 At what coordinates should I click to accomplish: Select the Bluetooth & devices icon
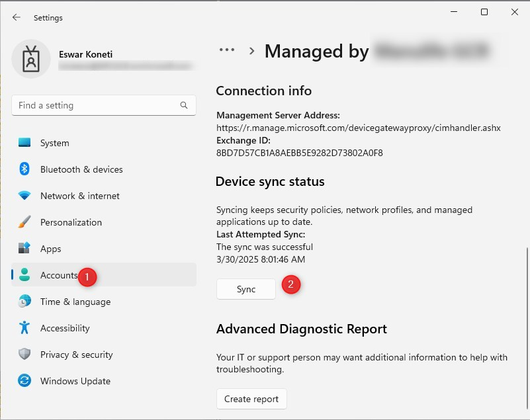24,169
